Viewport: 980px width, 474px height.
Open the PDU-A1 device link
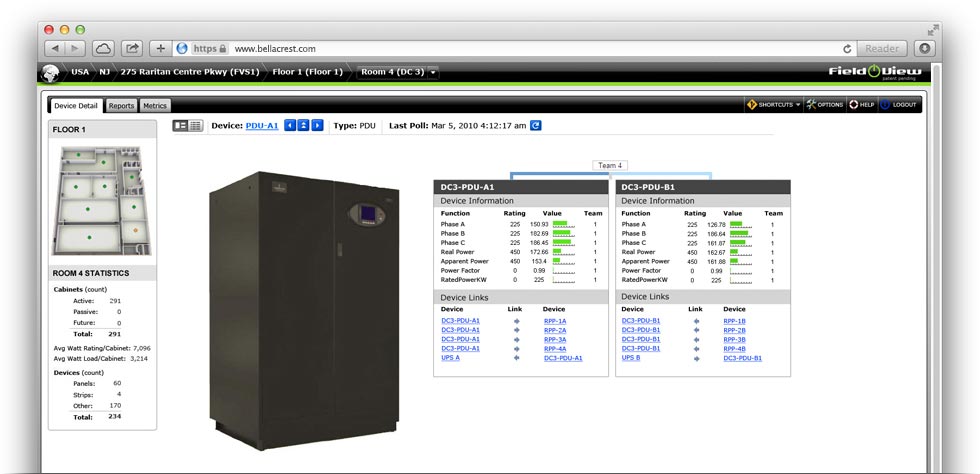262,126
